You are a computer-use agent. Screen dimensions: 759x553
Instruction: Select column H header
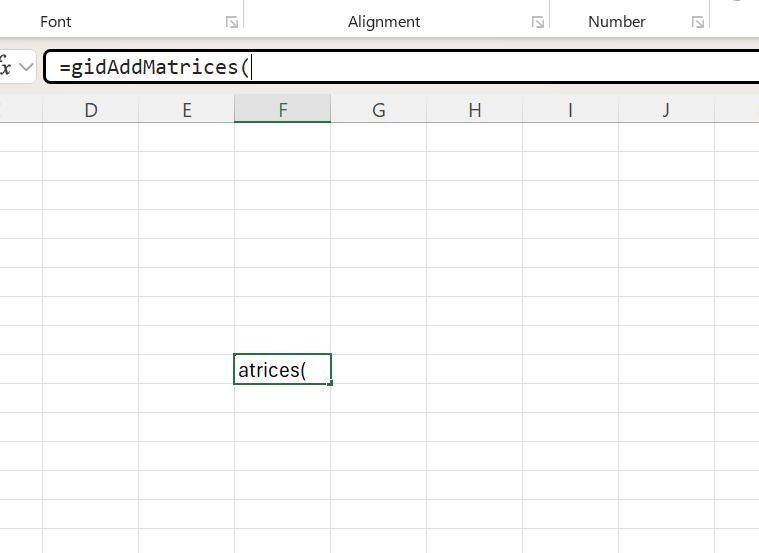coord(475,110)
